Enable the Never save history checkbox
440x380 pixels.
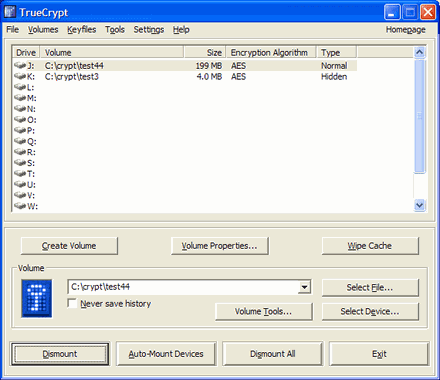[x=72, y=303]
